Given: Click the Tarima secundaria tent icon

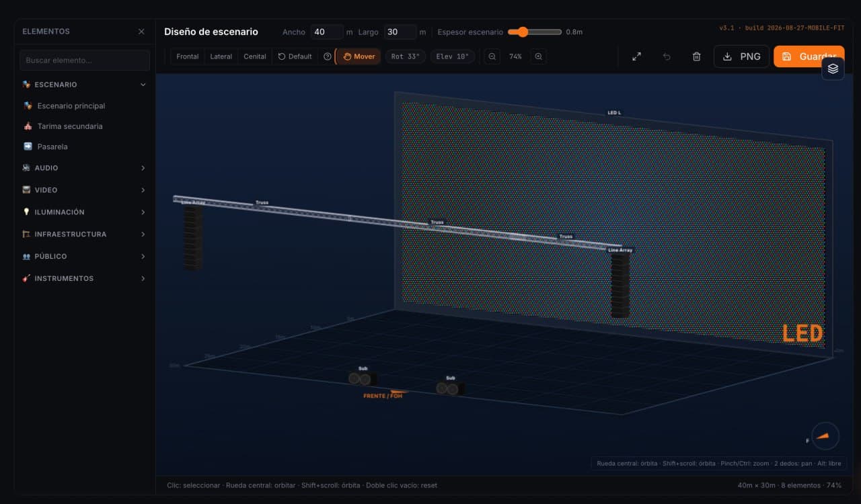Looking at the screenshot, I should pyautogui.click(x=28, y=126).
